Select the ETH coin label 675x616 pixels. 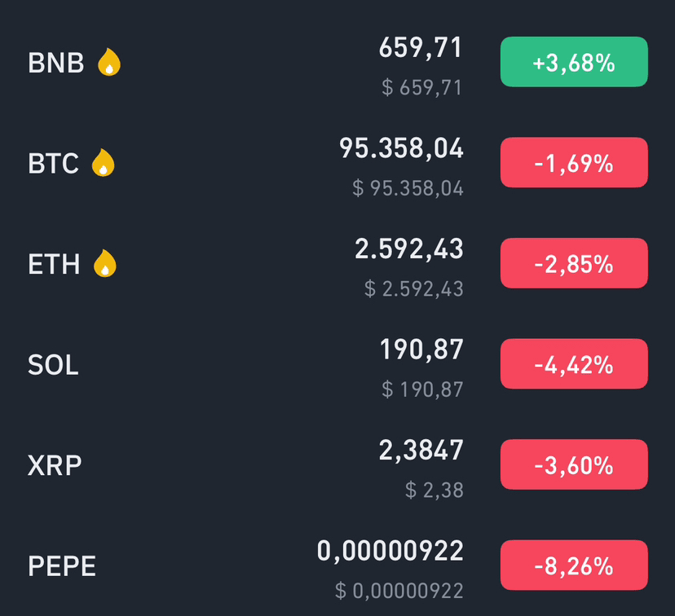pos(54,264)
